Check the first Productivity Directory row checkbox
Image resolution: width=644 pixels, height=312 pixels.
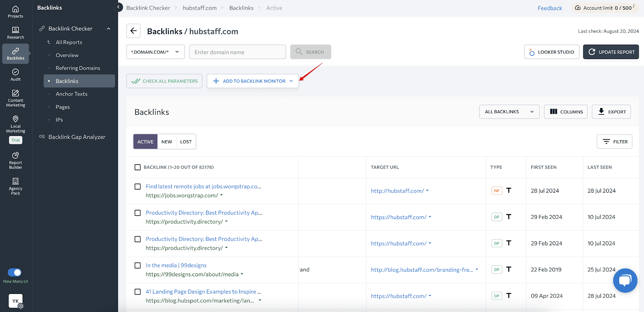[138, 213]
